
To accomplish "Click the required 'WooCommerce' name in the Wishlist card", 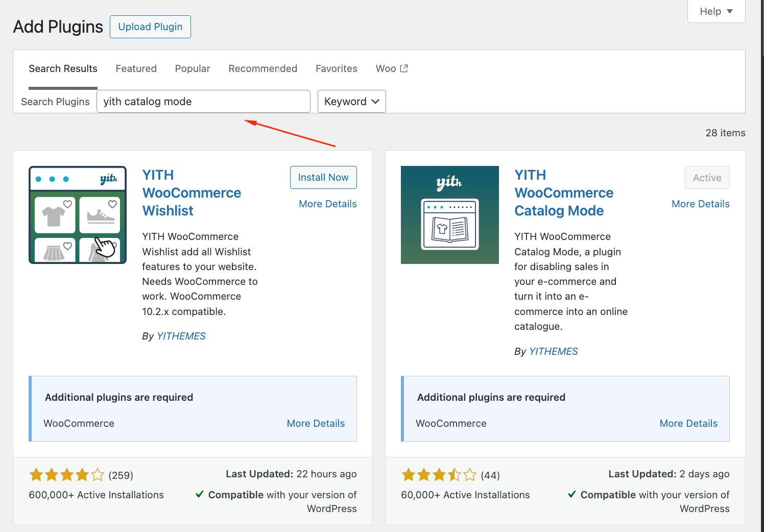I will pos(79,423).
